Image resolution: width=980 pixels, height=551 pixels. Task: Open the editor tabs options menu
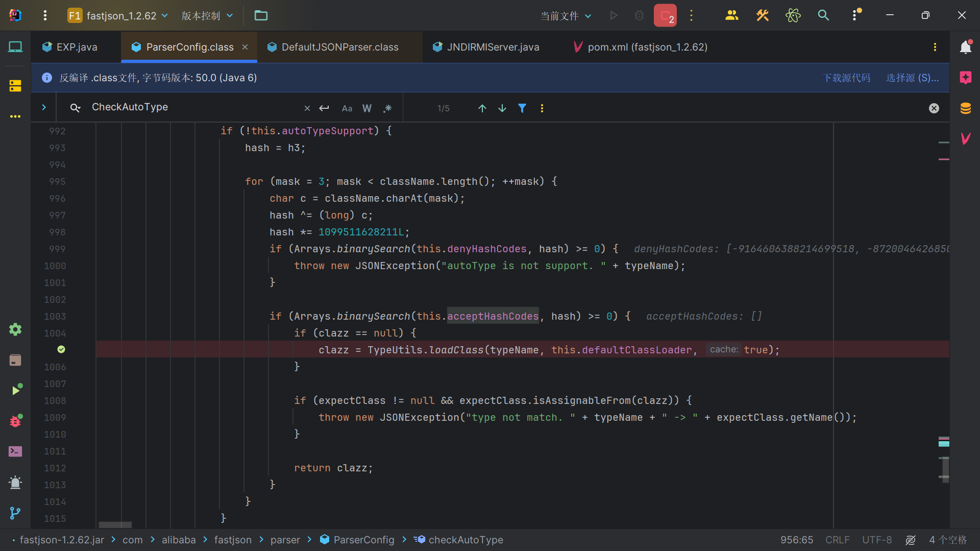point(935,47)
